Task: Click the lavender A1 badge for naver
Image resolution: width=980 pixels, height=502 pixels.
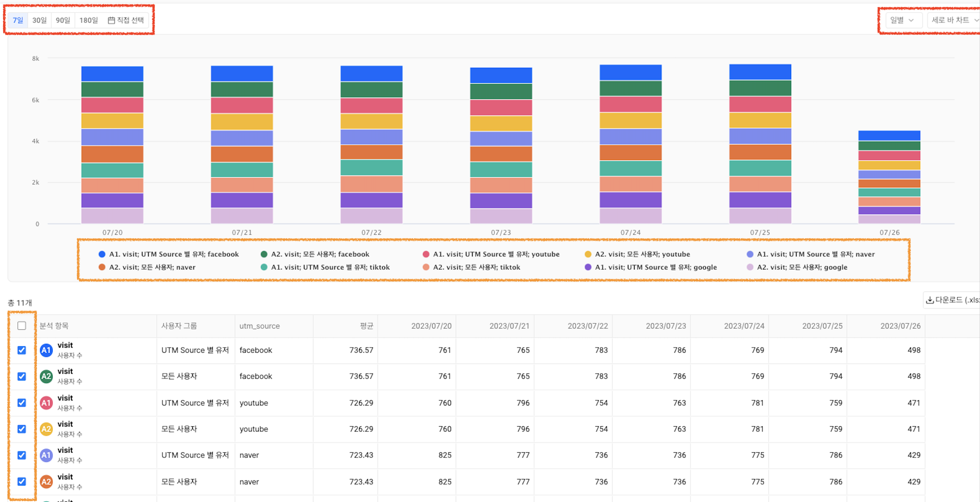Action: (x=46, y=455)
